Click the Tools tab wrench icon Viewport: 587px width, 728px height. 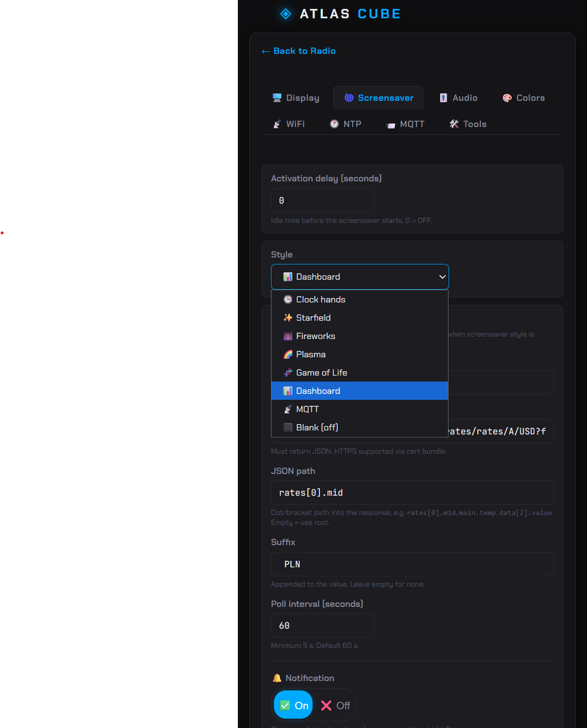click(x=454, y=124)
